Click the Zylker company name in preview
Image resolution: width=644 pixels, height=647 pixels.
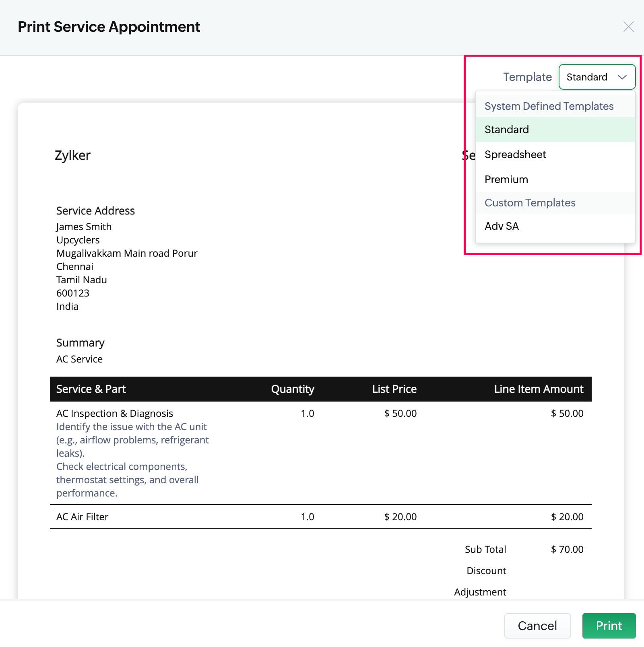[73, 155]
